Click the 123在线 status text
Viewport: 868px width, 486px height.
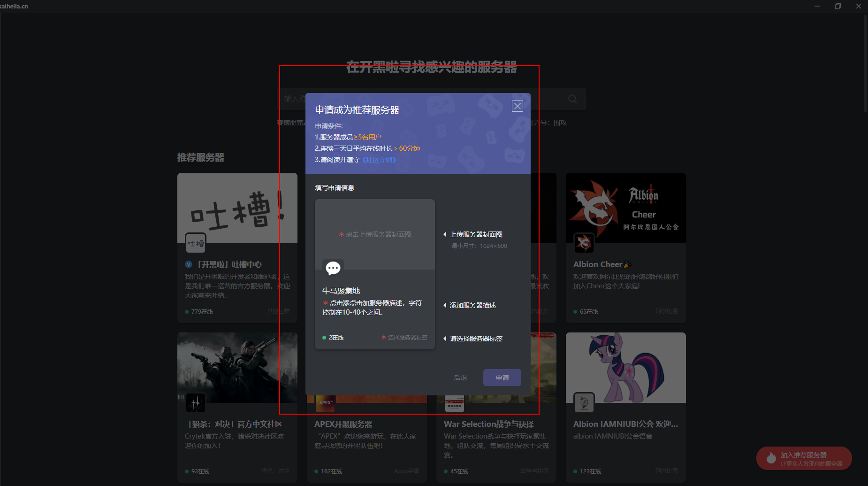591,471
